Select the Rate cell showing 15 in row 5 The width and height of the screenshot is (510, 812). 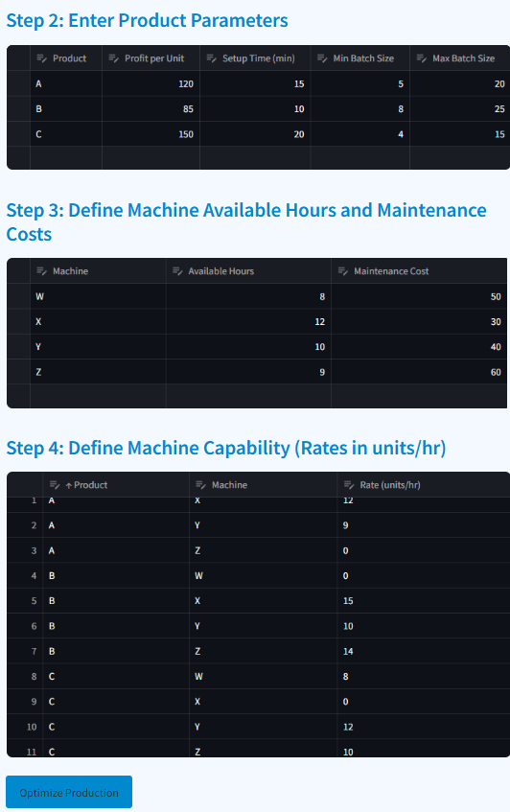pos(424,601)
